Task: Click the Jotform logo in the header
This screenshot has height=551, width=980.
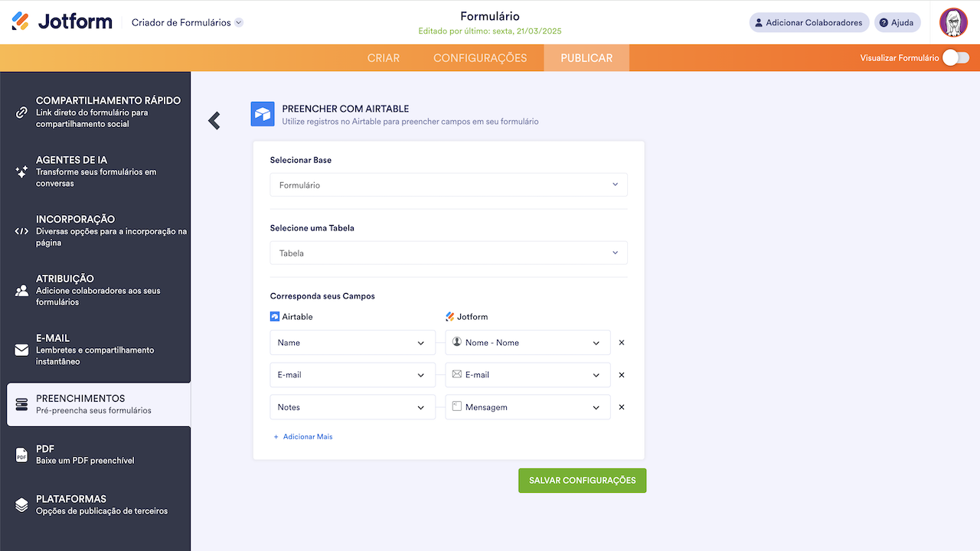Action: point(61,21)
